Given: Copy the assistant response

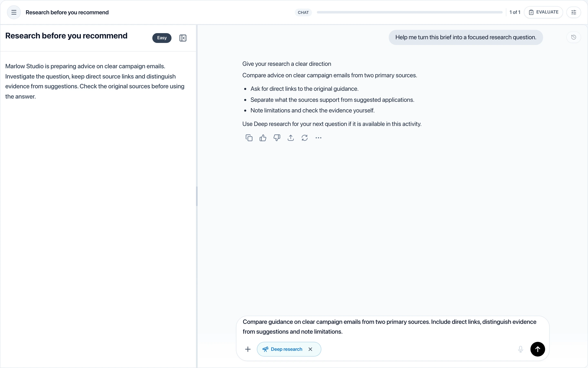Looking at the screenshot, I should pos(249,138).
